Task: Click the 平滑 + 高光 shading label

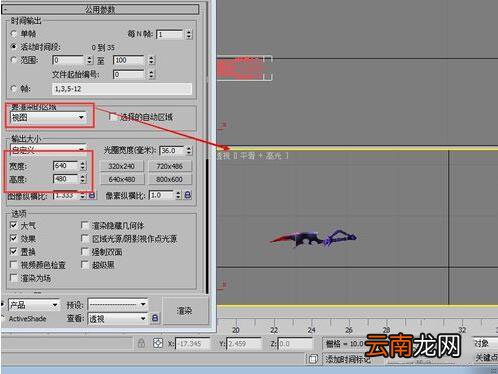Action: pyautogui.click(x=261, y=156)
